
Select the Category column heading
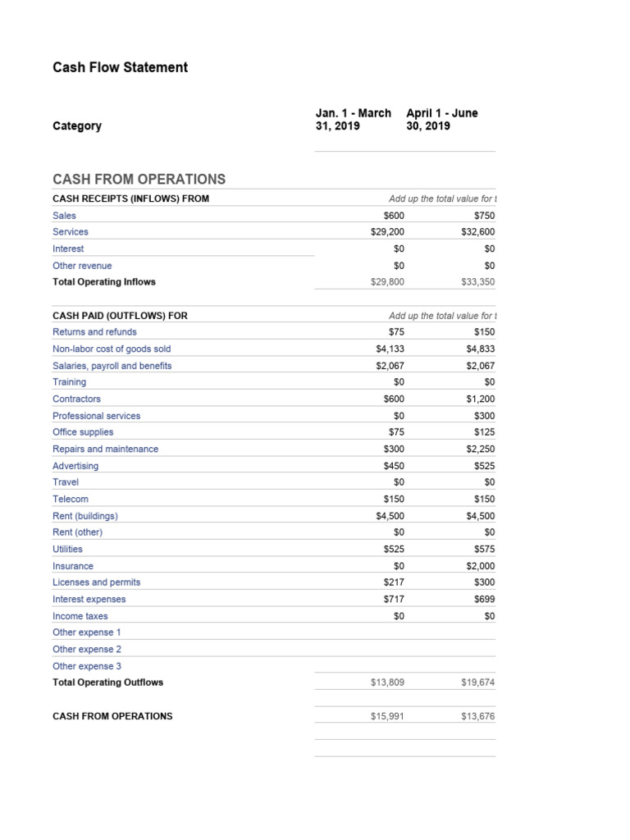[x=77, y=126]
